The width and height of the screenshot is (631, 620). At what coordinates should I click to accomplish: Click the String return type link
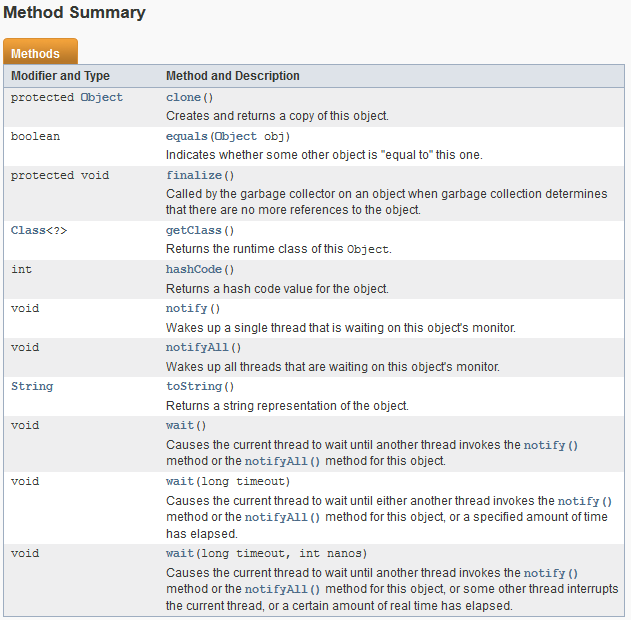(32, 386)
